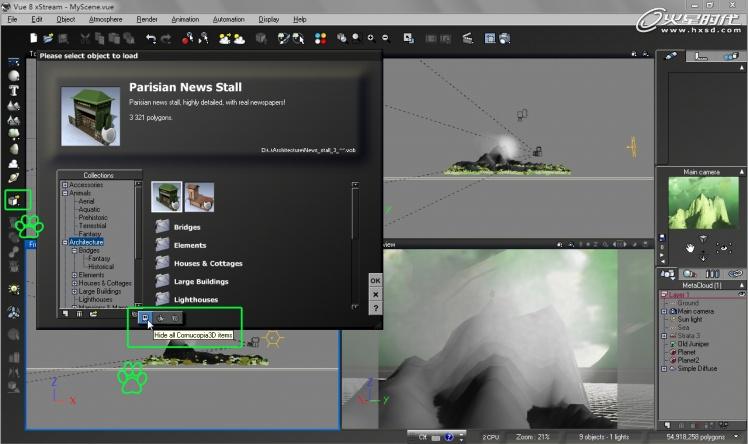The image size is (748, 444).
Task: Open the Object menu
Action: click(65, 20)
